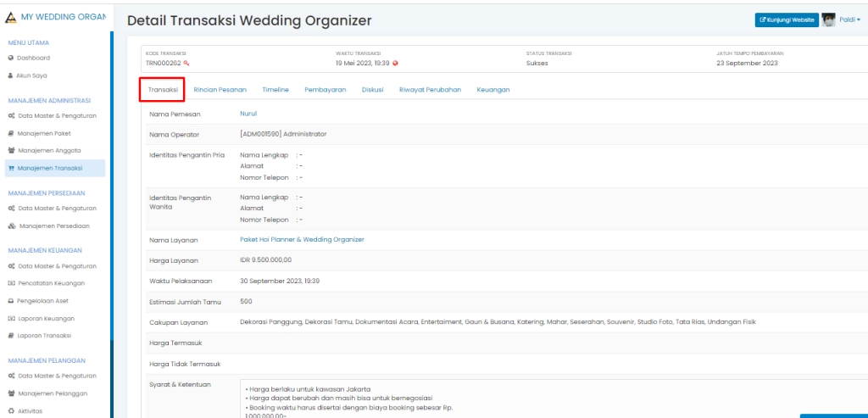Click the Manajemen Anggota people icon

point(11,150)
